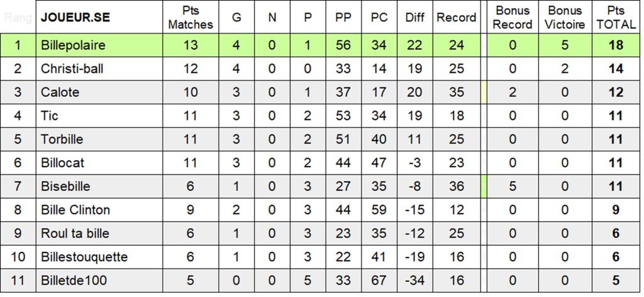Click the Record column header
The image size is (644, 297).
pyautogui.click(x=456, y=18)
